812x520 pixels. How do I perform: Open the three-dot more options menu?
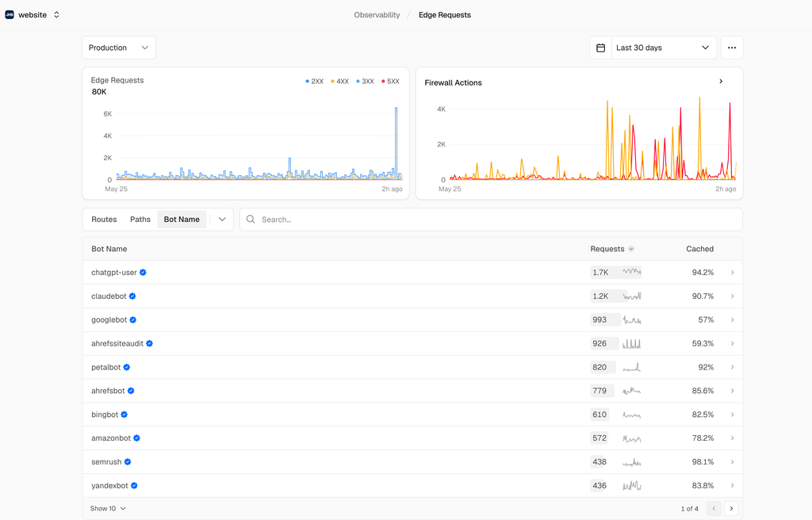coord(732,48)
